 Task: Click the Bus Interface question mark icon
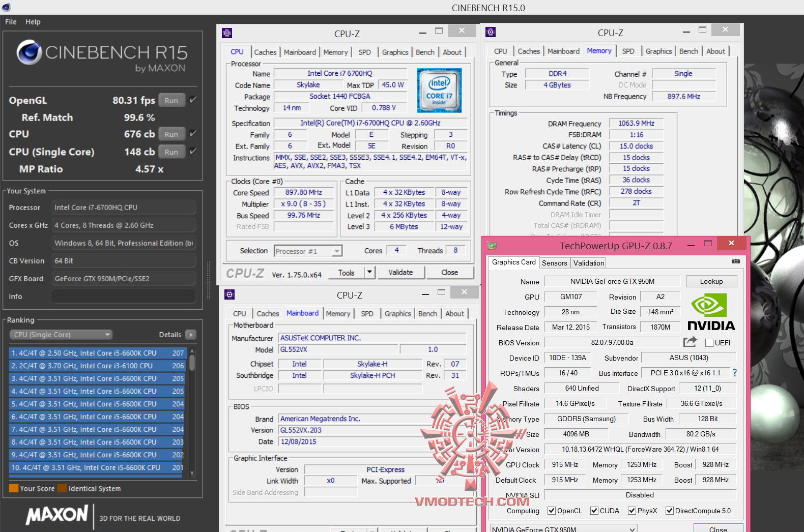tap(734, 373)
